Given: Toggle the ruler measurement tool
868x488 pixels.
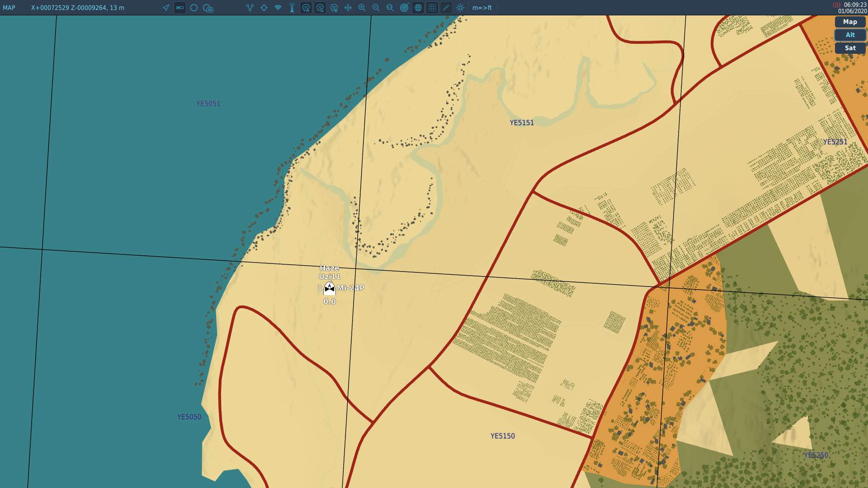Looking at the screenshot, I should (x=180, y=8).
